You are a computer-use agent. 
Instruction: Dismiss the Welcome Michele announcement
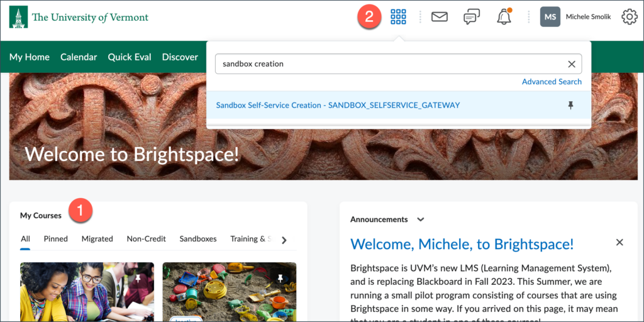[619, 242]
